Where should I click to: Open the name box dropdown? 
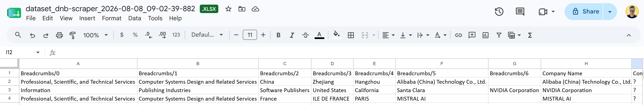38,52
